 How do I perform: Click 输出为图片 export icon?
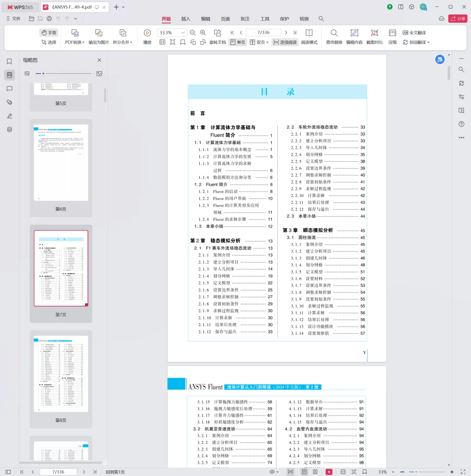(99, 33)
